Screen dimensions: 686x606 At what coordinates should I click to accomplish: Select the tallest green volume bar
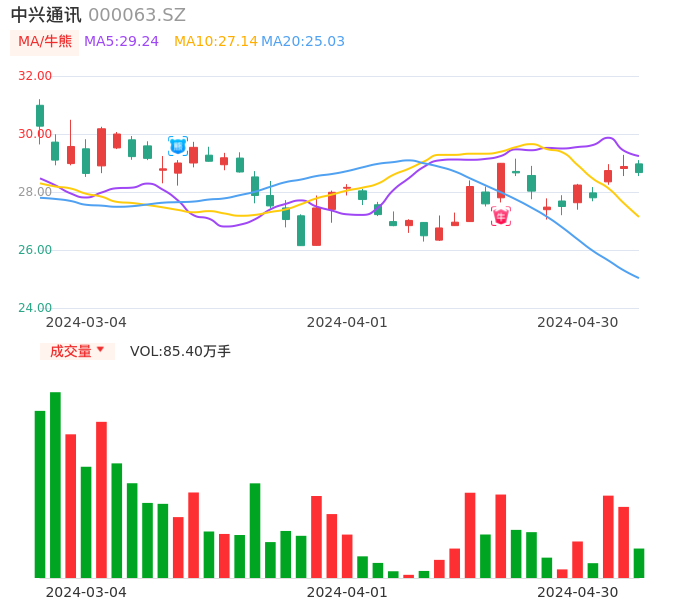coord(55,485)
